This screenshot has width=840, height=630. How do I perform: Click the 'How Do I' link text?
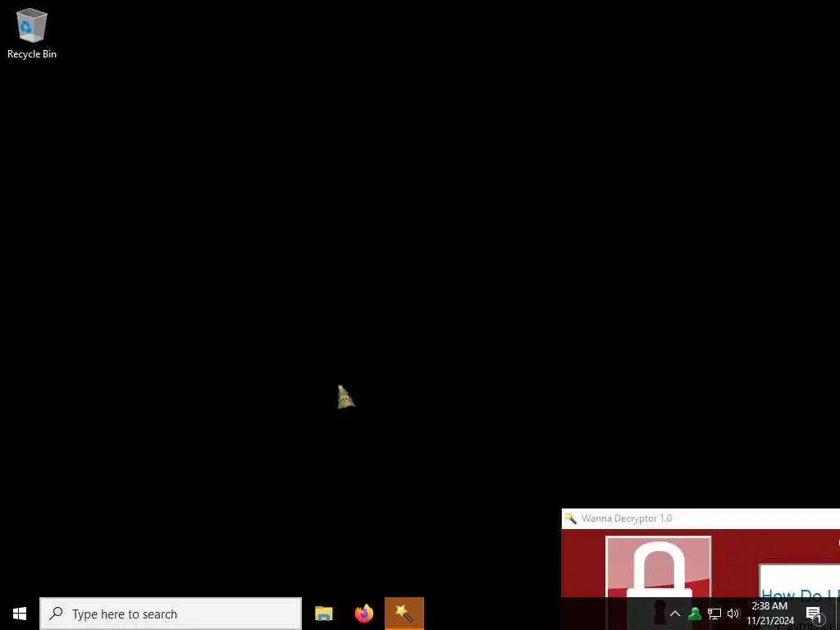(x=801, y=594)
